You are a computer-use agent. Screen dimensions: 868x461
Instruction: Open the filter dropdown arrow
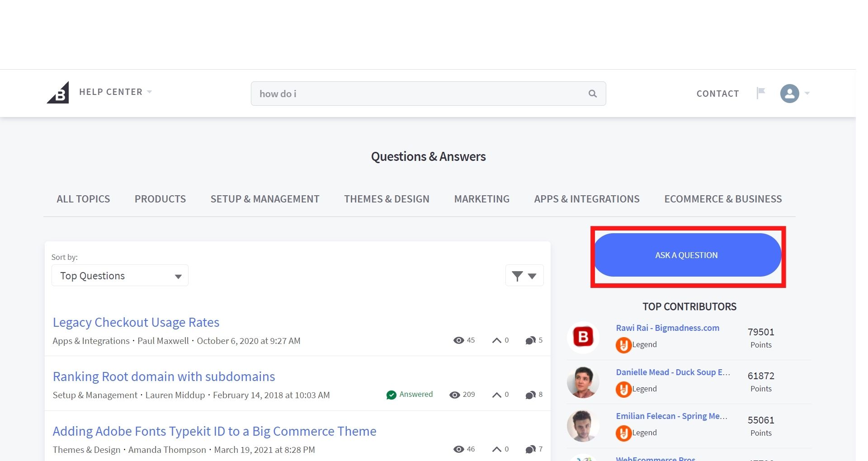(532, 275)
